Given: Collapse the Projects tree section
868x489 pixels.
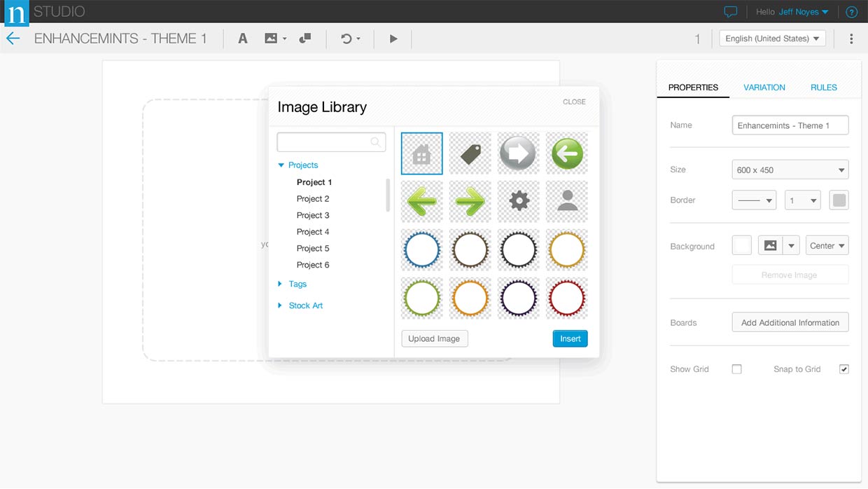Looking at the screenshot, I should click(281, 165).
